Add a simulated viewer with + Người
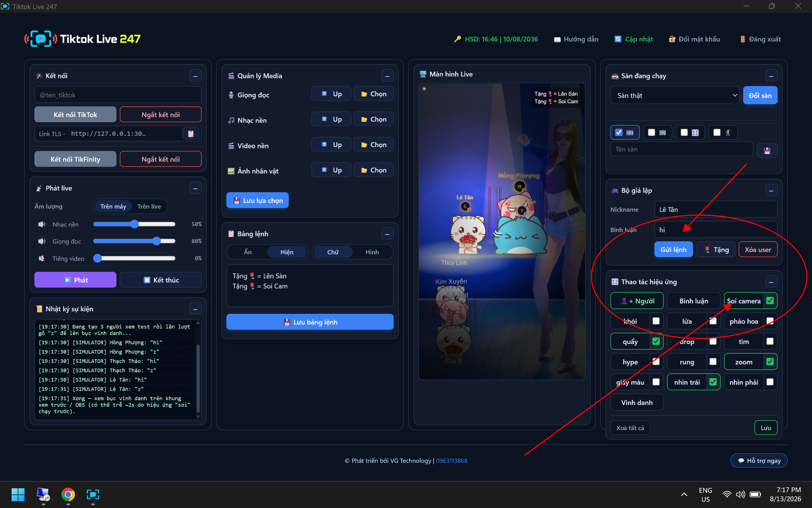 (x=637, y=301)
